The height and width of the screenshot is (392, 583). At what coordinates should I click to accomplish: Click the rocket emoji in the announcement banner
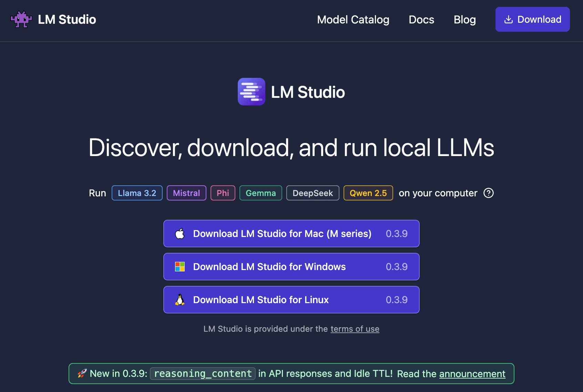82,373
